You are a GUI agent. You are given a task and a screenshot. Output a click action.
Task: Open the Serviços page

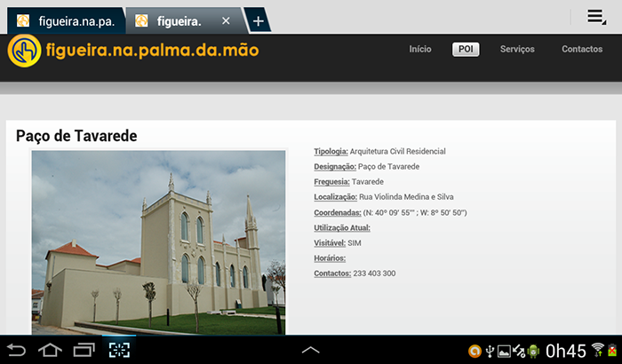point(517,50)
